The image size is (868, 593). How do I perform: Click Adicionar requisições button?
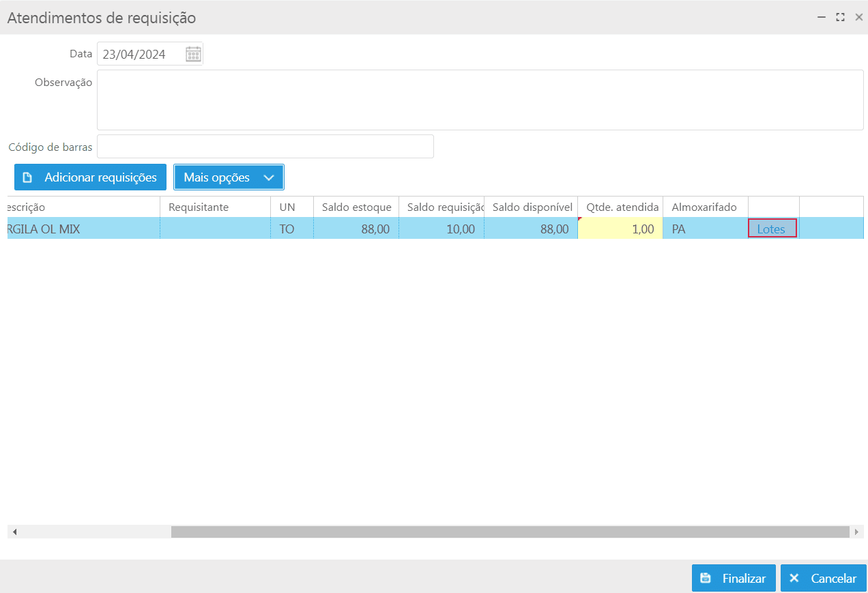point(90,177)
